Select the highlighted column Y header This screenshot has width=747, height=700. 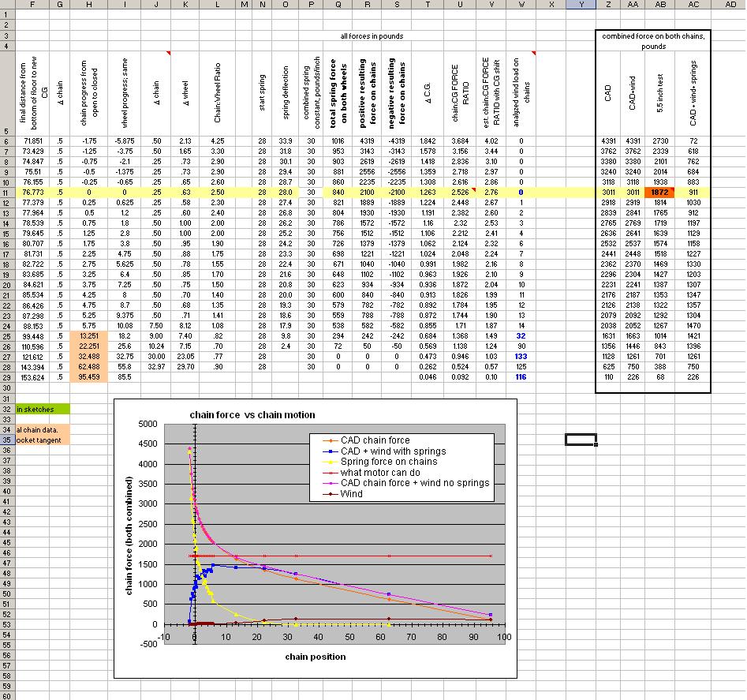(x=581, y=5)
